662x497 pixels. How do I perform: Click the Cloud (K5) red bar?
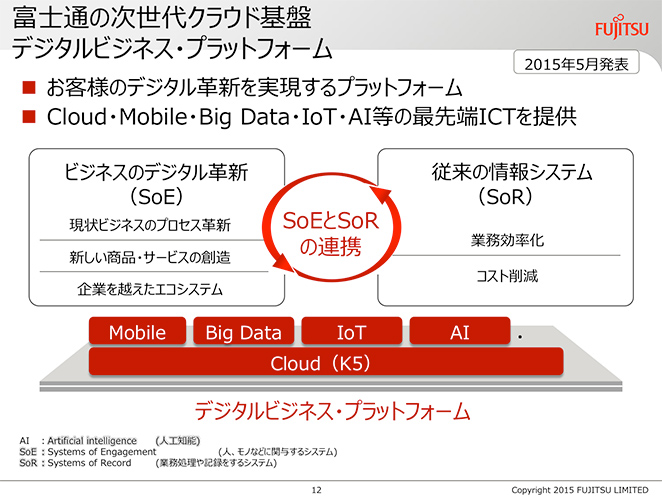326,362
